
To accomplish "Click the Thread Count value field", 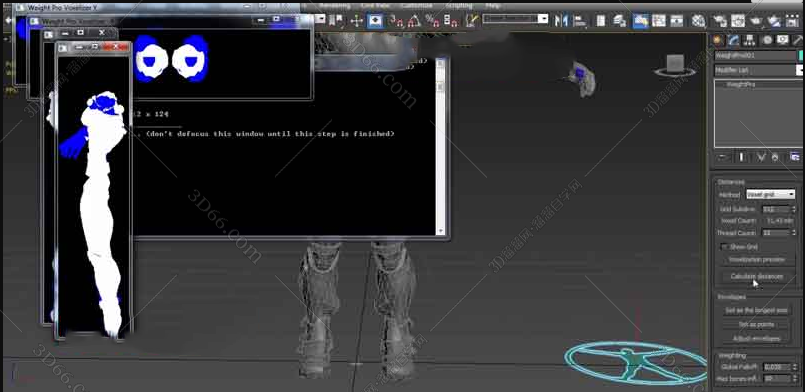I will [x=776, y=233].
